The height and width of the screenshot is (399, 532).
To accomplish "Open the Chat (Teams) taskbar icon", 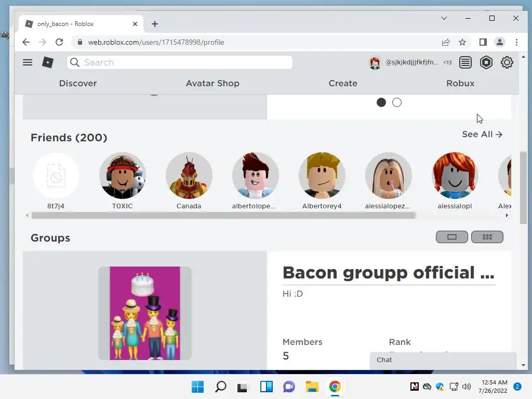I will point(289,387).
